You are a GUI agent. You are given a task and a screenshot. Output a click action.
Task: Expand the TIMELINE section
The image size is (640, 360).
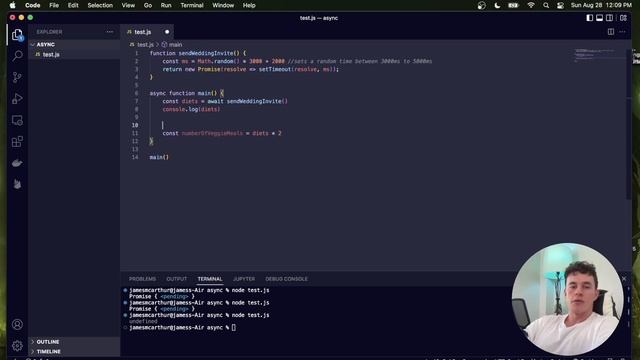click(x=75, y=351)
